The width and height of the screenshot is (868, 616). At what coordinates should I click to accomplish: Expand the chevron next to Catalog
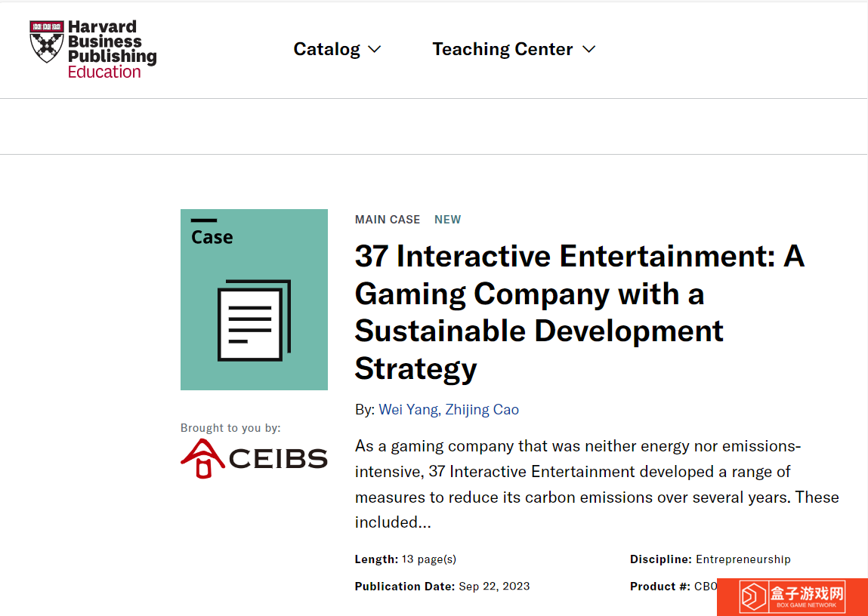click(x=375, y=50)
